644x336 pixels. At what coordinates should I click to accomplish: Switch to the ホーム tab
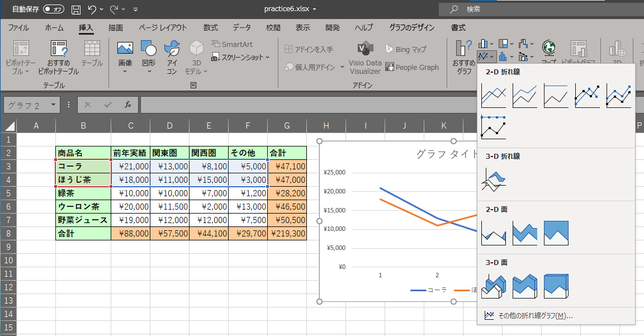pos(54,27)
